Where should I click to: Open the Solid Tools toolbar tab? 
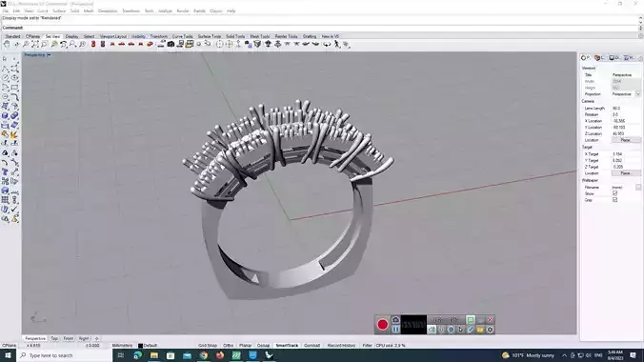(235, 36)
